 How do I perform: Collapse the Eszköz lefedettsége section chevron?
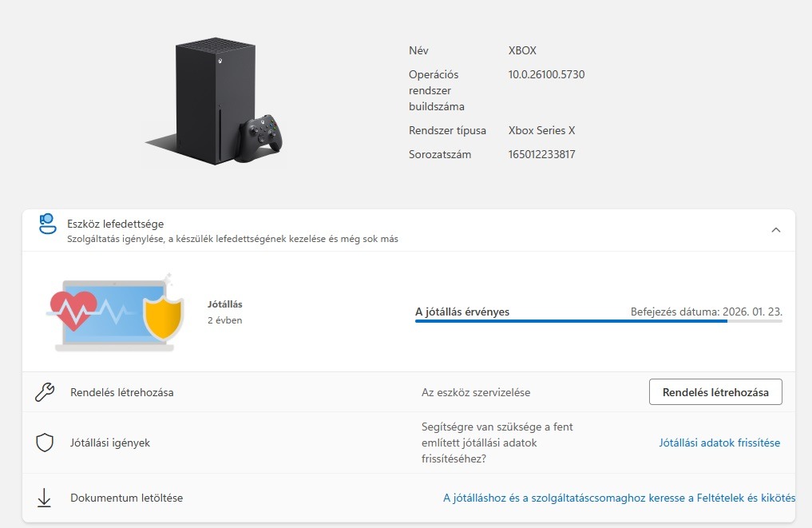[776, 230]
